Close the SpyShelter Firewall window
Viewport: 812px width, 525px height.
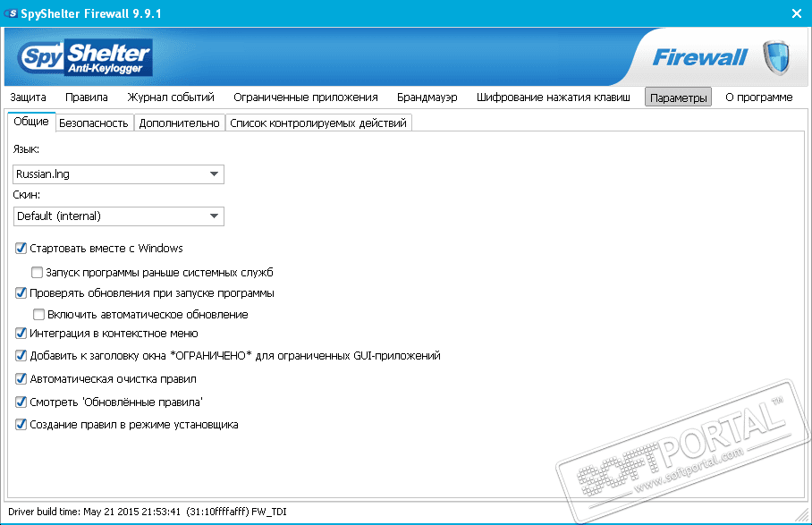coord(797,13)
